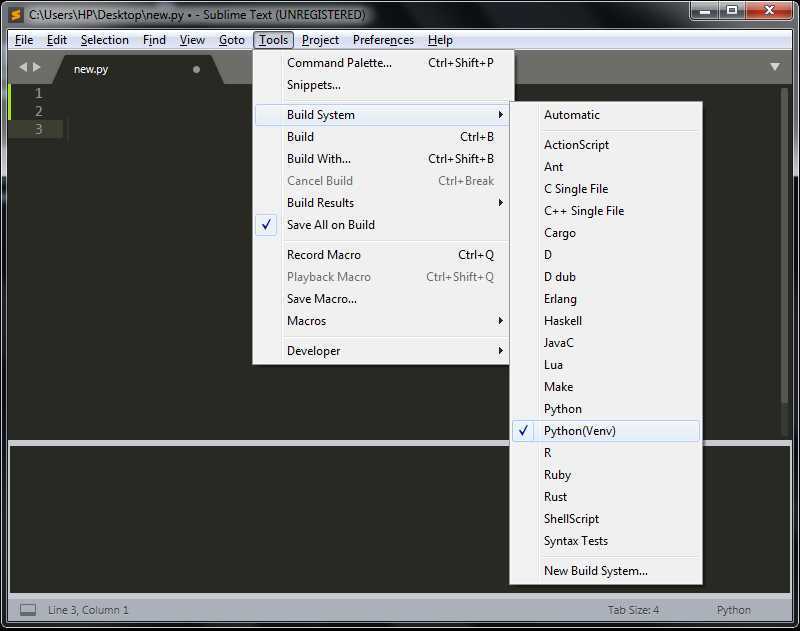Click Record Macro menu item

pyautogui.click(x=381, y=255)
